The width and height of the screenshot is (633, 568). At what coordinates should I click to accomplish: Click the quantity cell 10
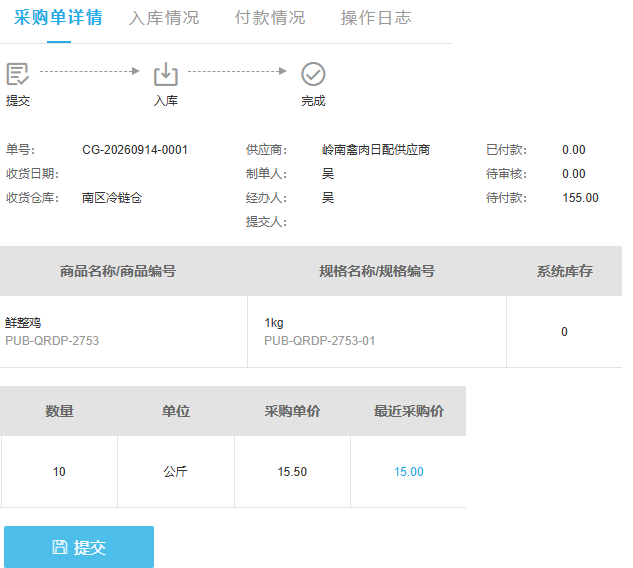[59, 472]
